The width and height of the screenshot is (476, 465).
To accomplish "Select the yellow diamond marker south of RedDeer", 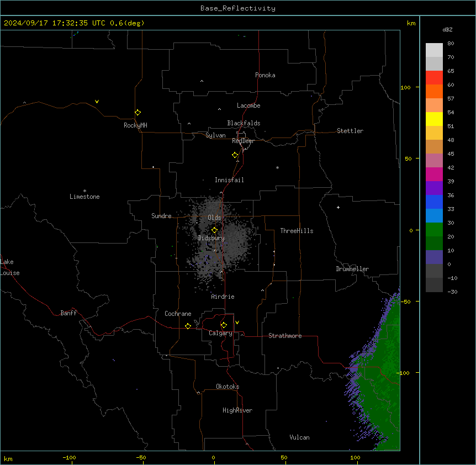I will (235, 155).
